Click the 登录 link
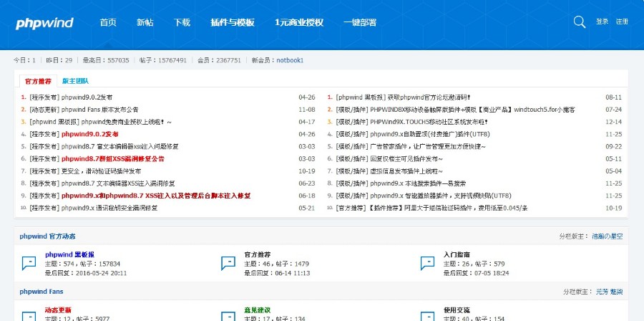This screenshot has height=321, width=644. click(602, 21)
